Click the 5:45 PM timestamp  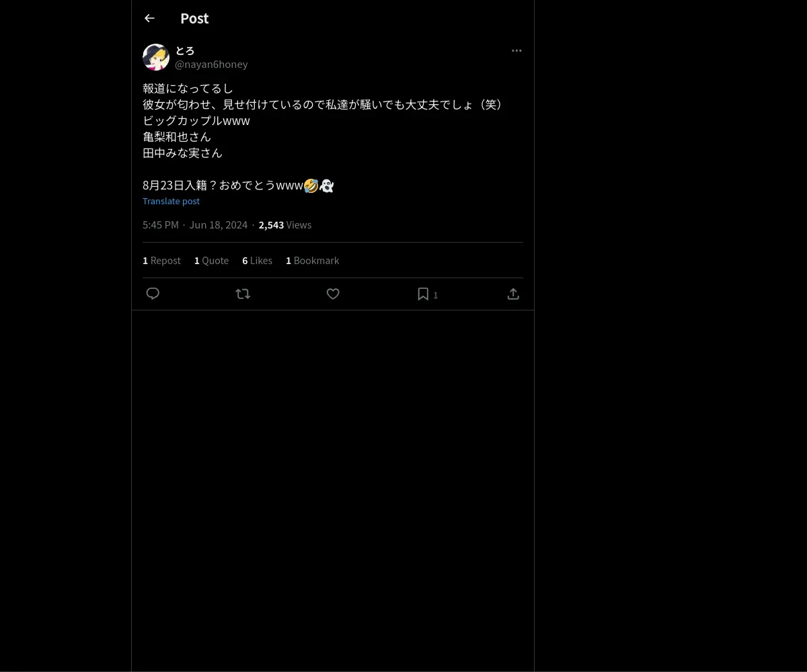coord(161,224)
